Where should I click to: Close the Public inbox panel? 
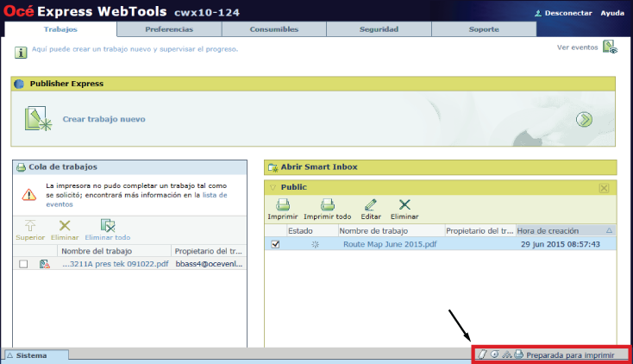(604, 188)
